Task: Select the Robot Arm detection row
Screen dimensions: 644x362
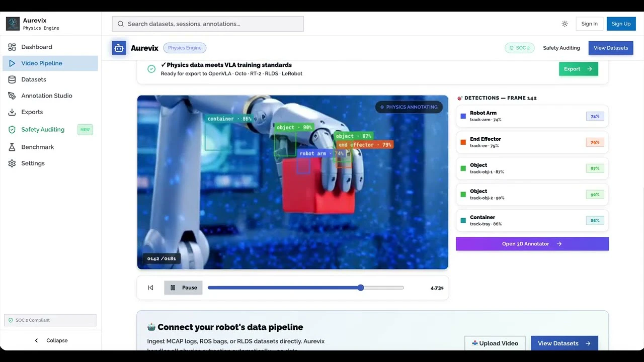Action: tap(532, 116)
